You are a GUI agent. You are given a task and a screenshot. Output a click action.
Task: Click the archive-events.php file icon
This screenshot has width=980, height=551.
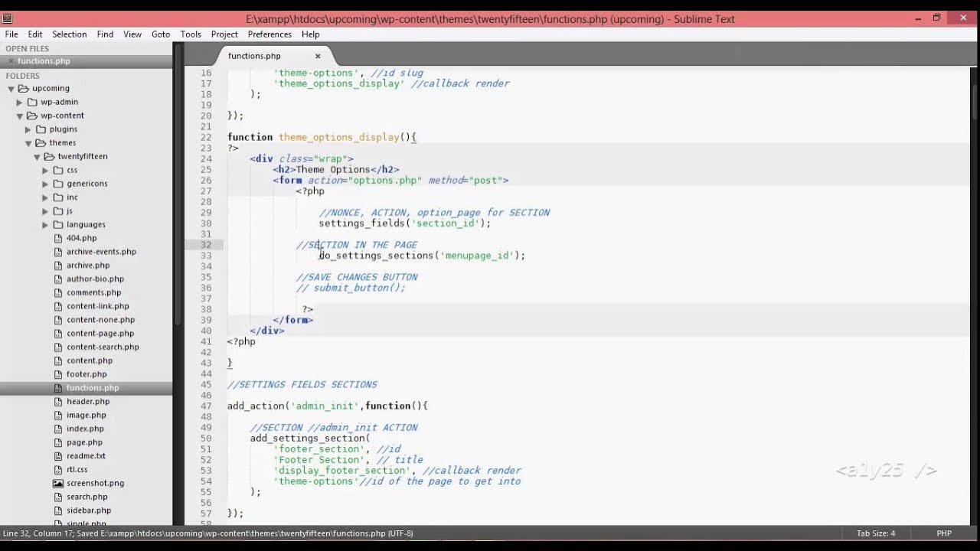tap(58, 252)
